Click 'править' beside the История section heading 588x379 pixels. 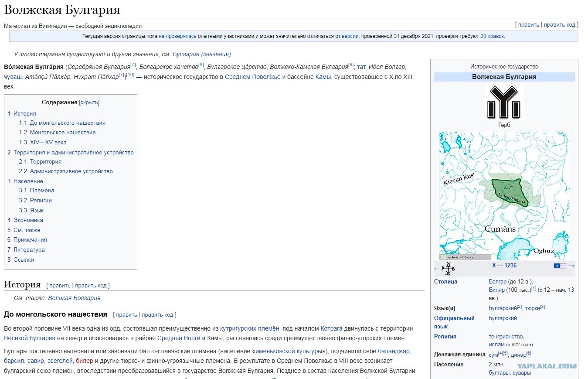pyautogui.click(x=60, y=286)
